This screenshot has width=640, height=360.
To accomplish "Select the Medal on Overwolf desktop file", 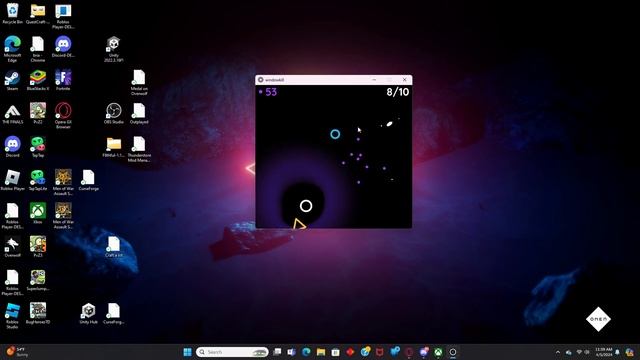I will pos(139,82).
